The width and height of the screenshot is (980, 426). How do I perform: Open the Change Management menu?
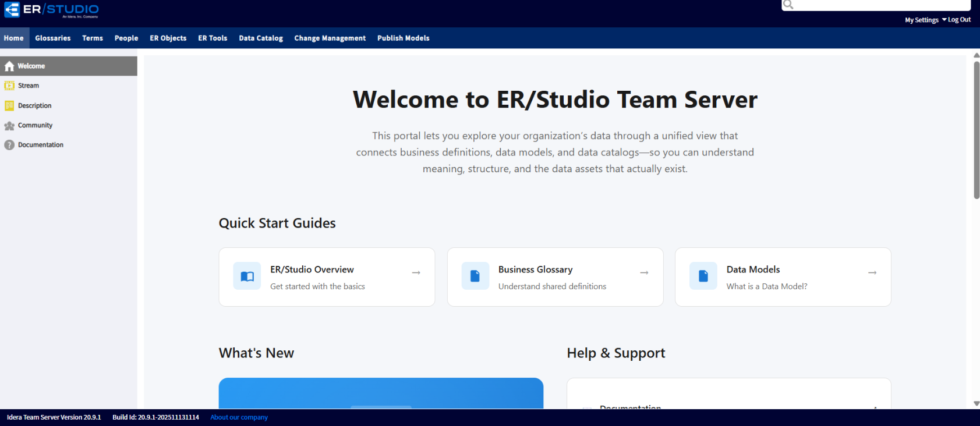pos(330,38)
